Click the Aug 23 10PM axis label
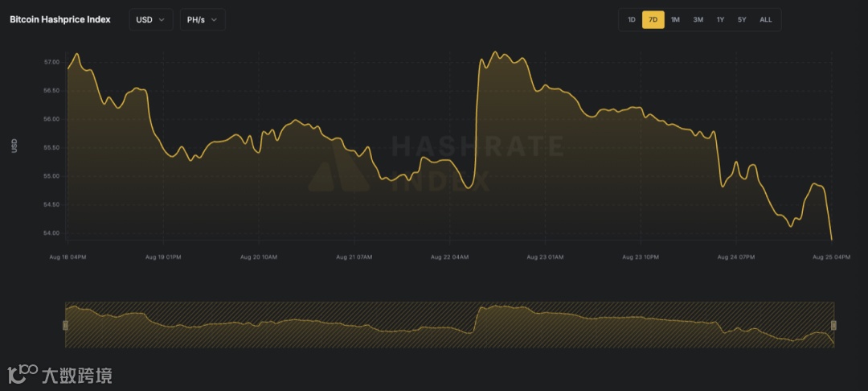The height and width of the screenshot is (391, 868). (x=641, y=257)
